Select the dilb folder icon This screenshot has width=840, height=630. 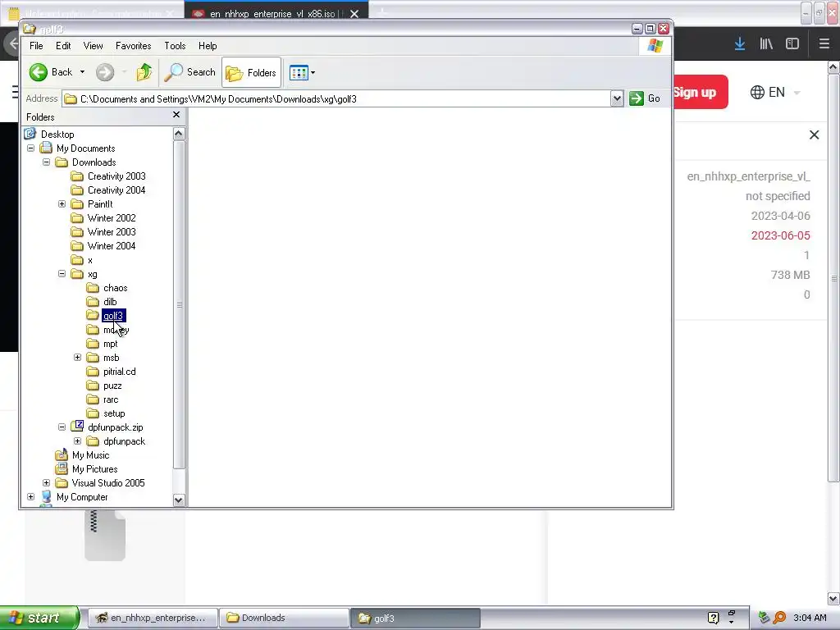coord(94,302)
